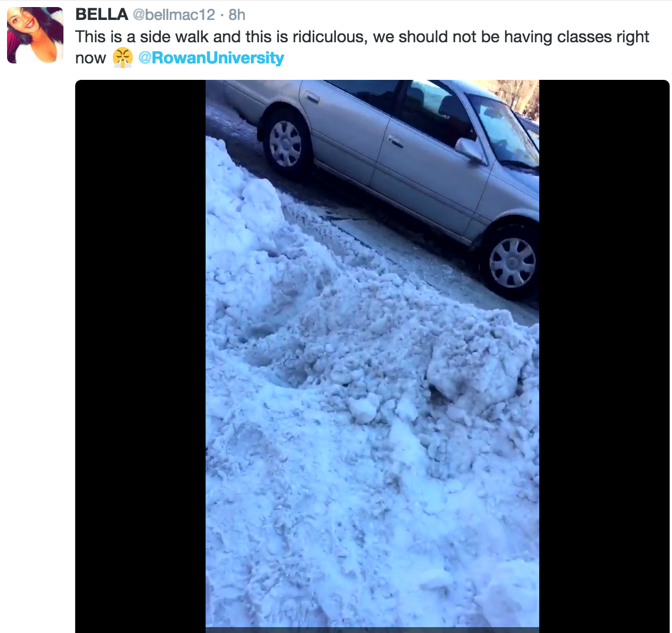
Task: Click the angry steam-face emoji
Action: (x=123, y=58)
